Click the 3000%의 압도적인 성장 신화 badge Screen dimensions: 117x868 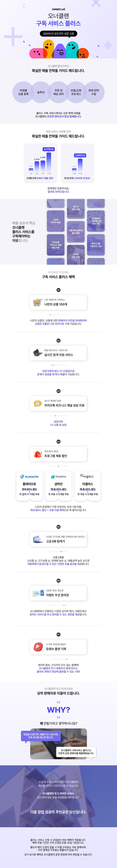(58, 34)
